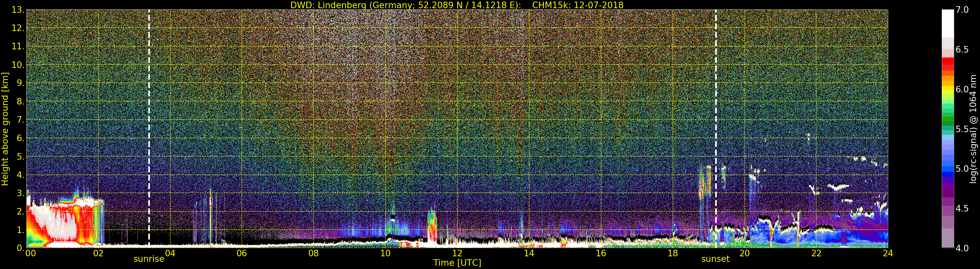Viewport: 980px width, 269px height.
Task: Click the "2." height axis tick label
Action: 21,211
